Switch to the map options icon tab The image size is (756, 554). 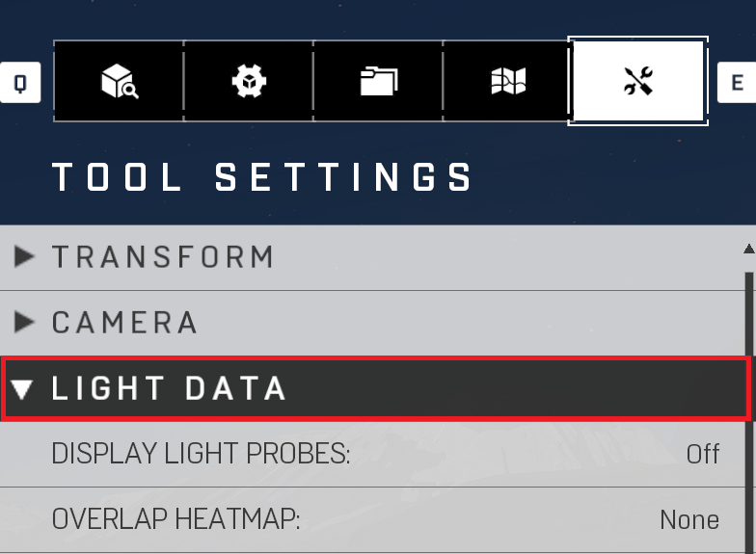[507, 81]
